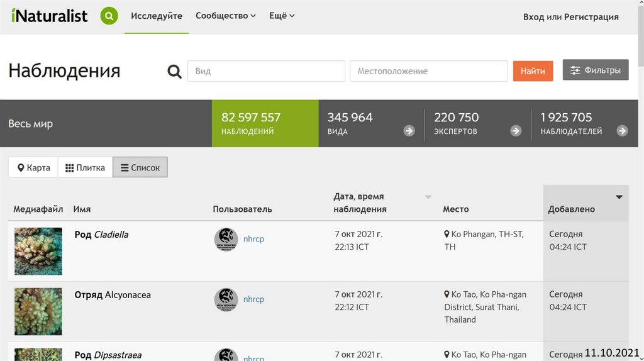This screenshot has width=644, height=361.
Task: Click nhrcp avatar in the Cladiella row
Action: pos(226,239)
